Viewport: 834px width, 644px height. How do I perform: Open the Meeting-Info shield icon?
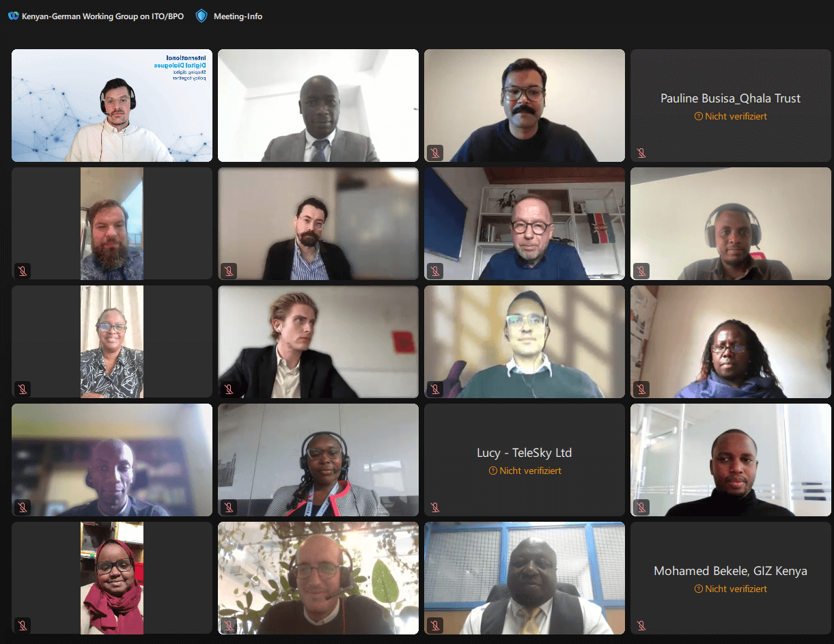pyautogui.click(x=201, y=16)
